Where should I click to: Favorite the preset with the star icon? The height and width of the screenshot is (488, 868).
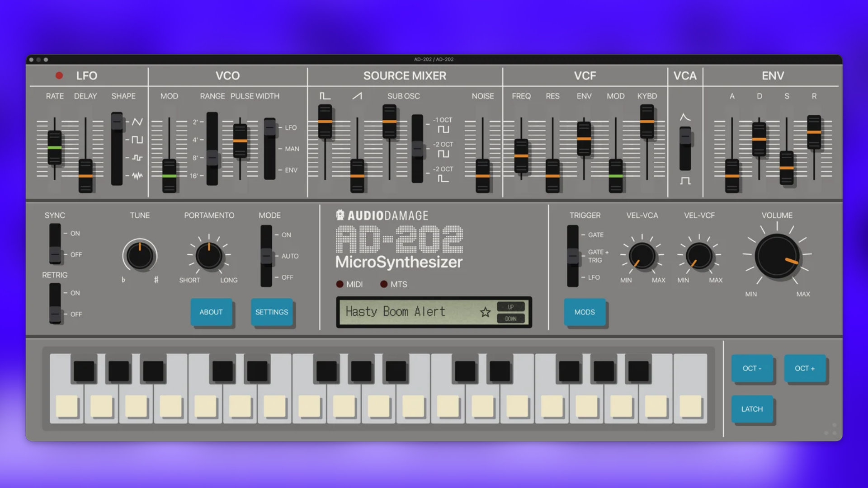(x=485, y=312)
